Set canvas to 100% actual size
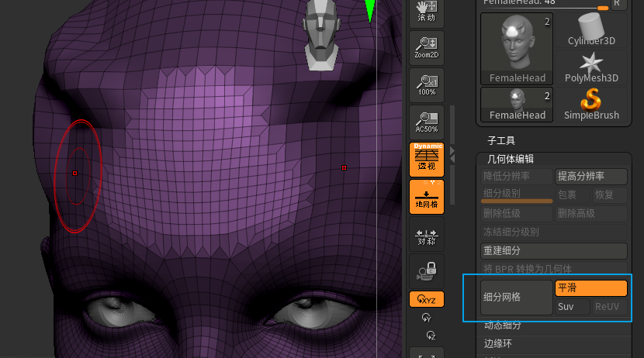 [x=426, y=85]
